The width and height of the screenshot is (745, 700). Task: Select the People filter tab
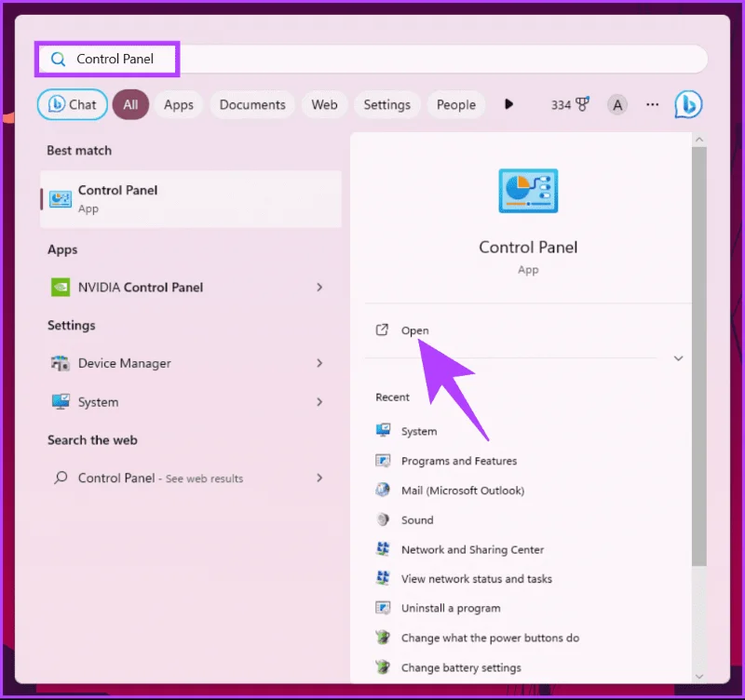coord(456,104)
